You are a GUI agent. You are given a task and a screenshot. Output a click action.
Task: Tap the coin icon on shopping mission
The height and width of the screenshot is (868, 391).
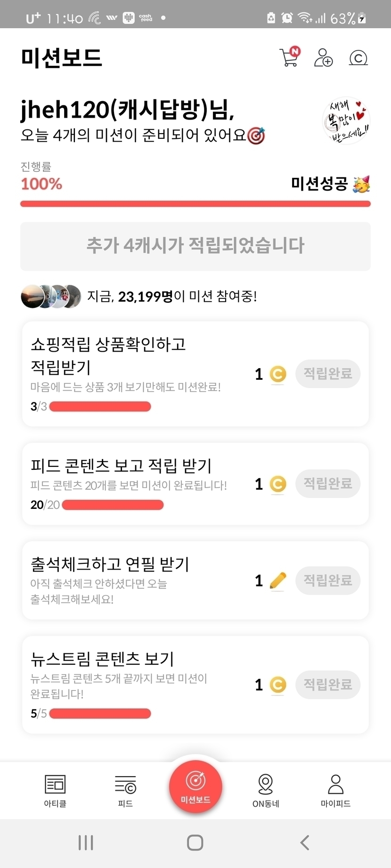click(278, 374)
